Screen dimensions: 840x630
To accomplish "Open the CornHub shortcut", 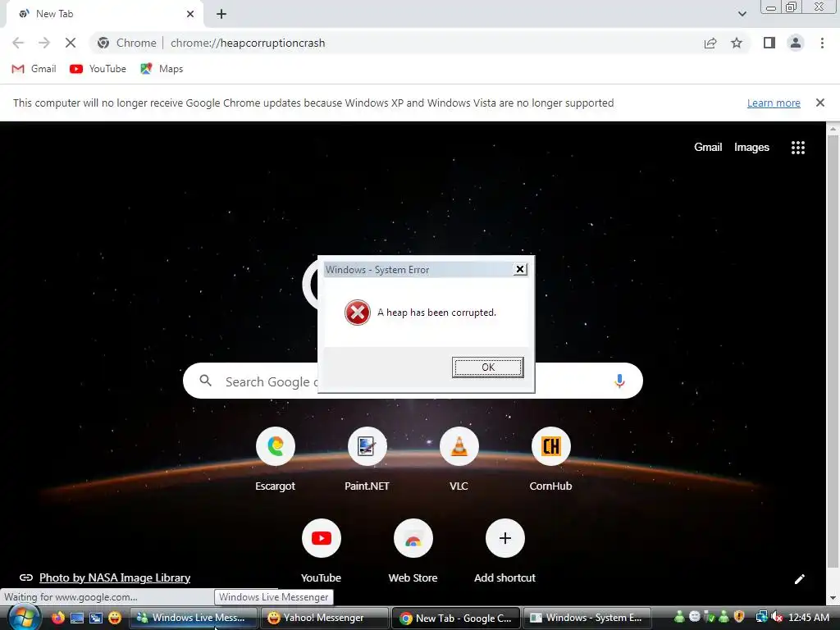I will (x=550, y=459).
